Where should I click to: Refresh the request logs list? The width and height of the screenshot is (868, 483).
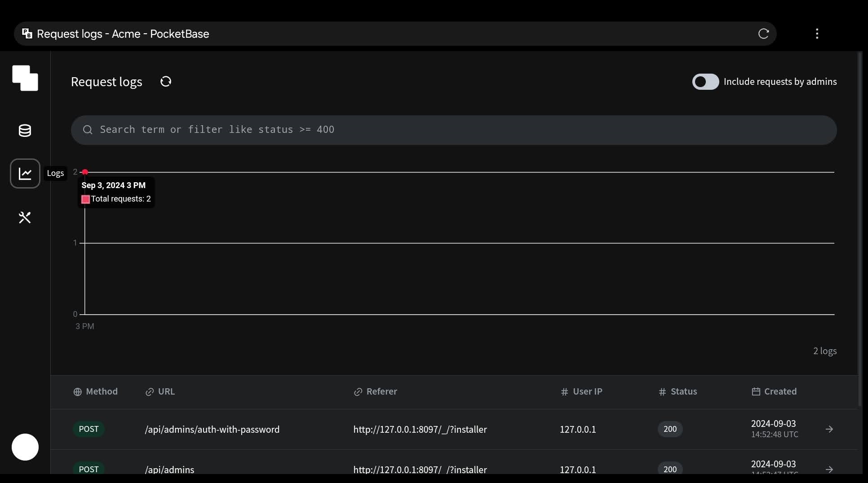[x=166, y=82]
